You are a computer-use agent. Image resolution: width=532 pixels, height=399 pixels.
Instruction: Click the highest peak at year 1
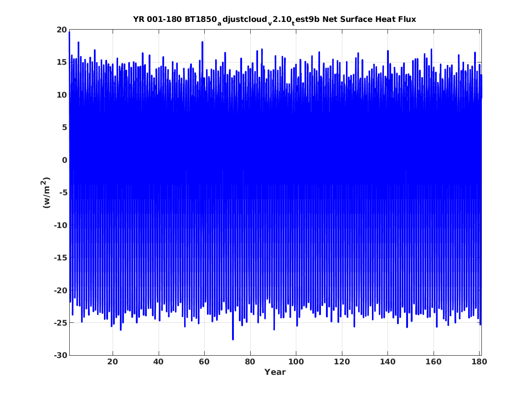70,33
